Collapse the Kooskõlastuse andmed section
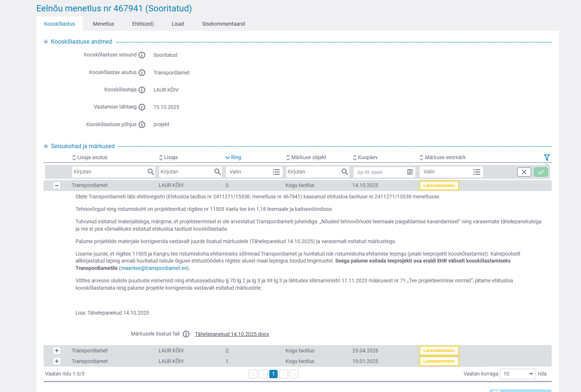The width and height of the screenshot is (581, 392). 46,42
